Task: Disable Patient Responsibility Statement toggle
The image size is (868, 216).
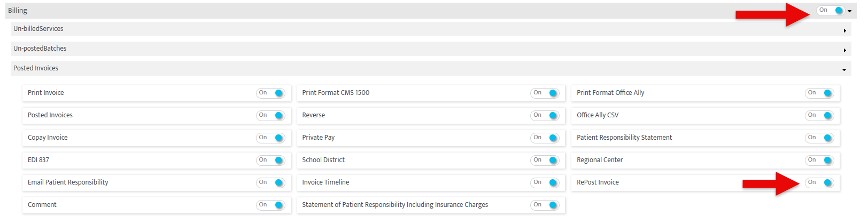Action: [819, 138]
